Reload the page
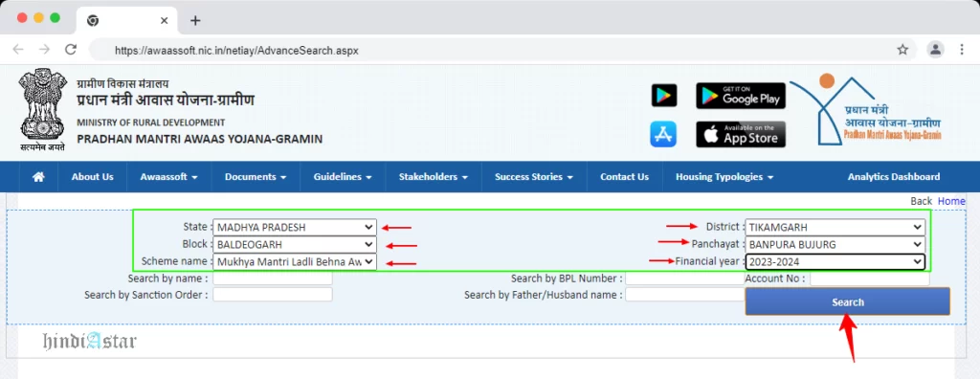 71,50
